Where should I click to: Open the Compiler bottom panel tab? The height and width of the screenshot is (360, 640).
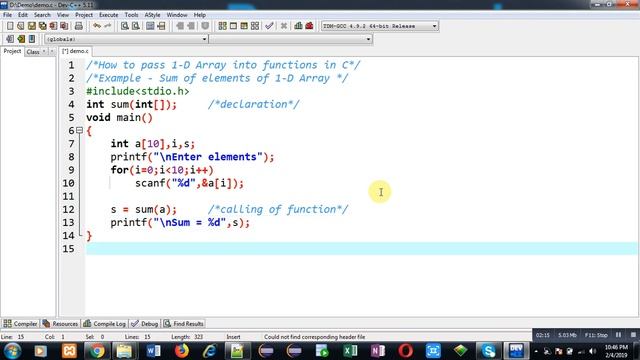20,324
